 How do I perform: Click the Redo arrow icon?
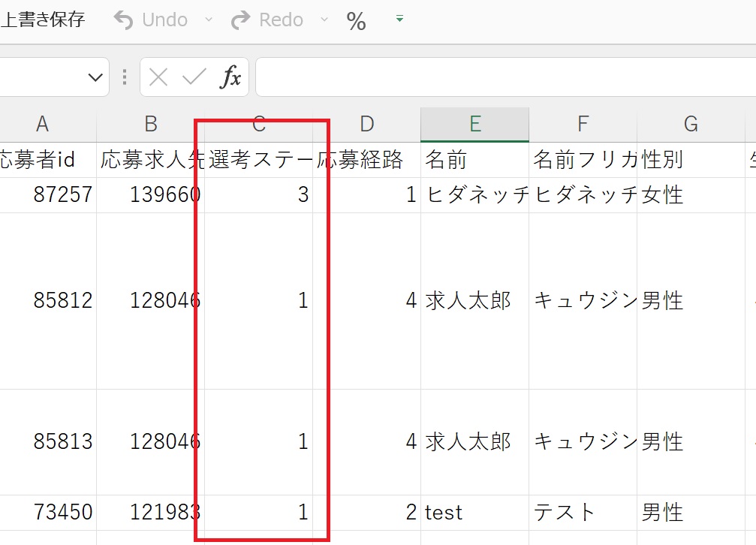tap(240, 20)
